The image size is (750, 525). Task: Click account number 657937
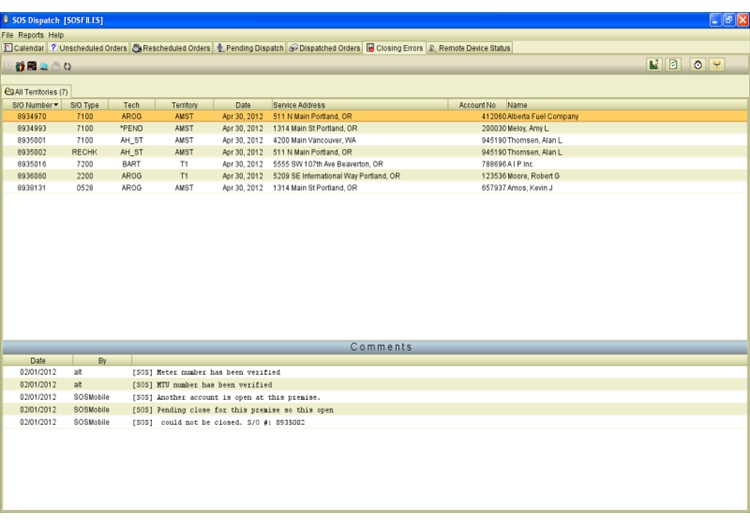494,188
